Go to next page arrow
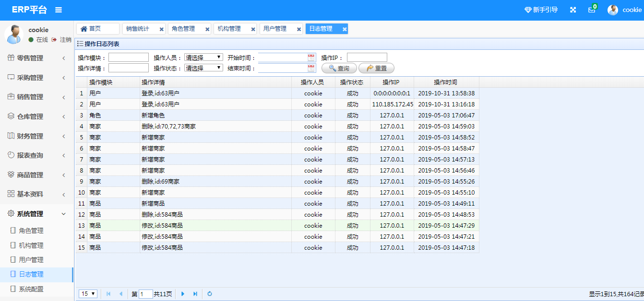The width and height of the screenshot is (644, 301). tap(183, 294)
